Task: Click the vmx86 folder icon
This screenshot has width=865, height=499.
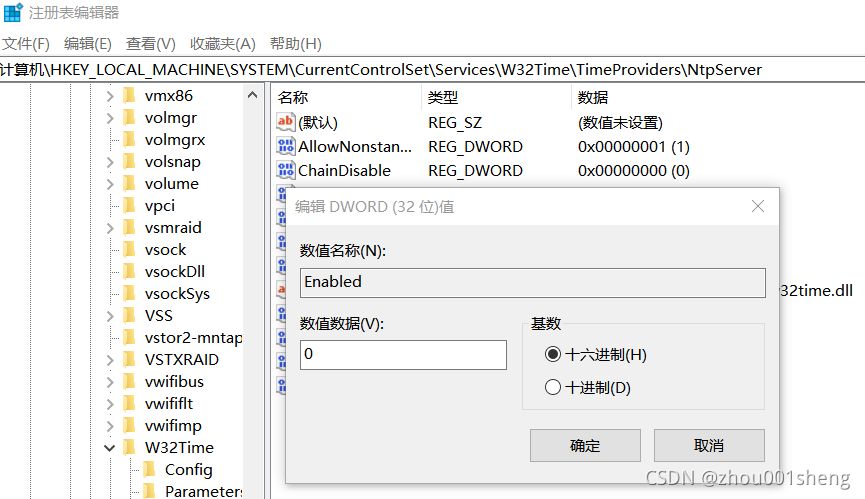Action: pyautogui.click(x=130, y=95)
